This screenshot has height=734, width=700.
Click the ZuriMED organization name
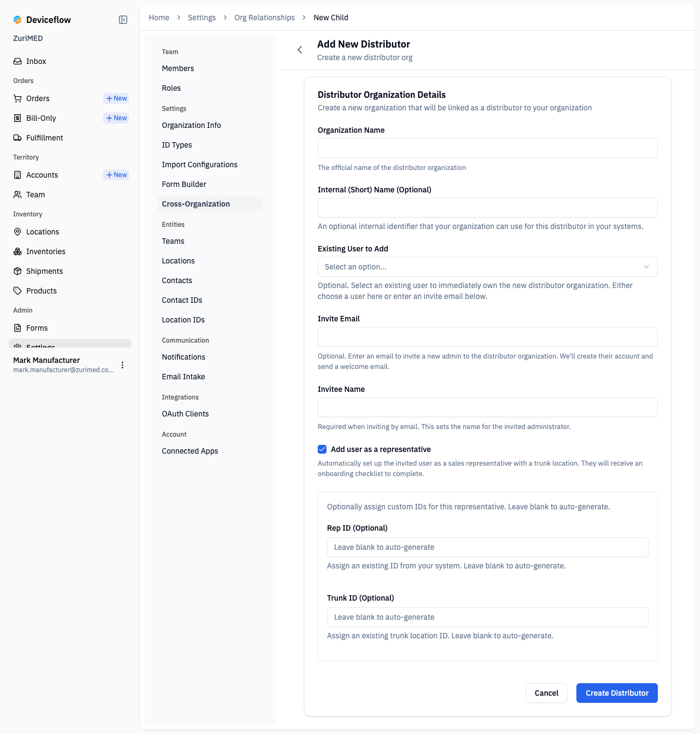[28, 38]
